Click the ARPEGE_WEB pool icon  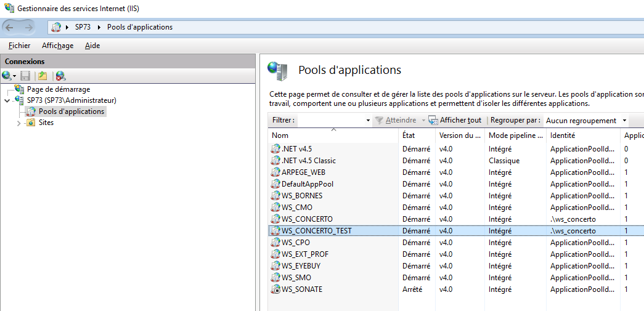(x=275, y=172)
